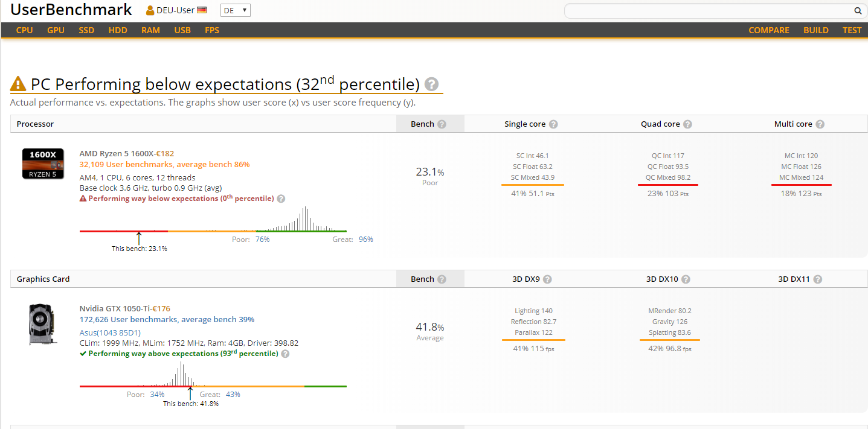Click help icon next to 3D DX10
868x429 pixels.
tap(686, 279)
